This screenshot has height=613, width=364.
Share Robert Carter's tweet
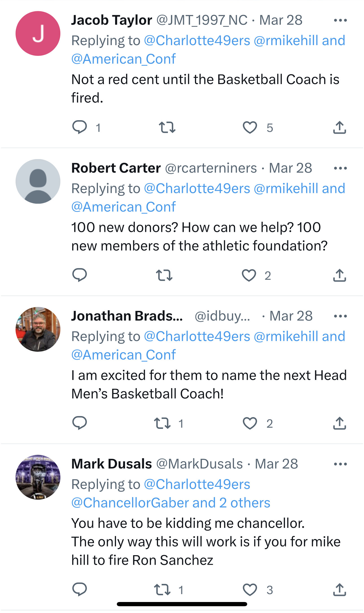tap(339, 275)
